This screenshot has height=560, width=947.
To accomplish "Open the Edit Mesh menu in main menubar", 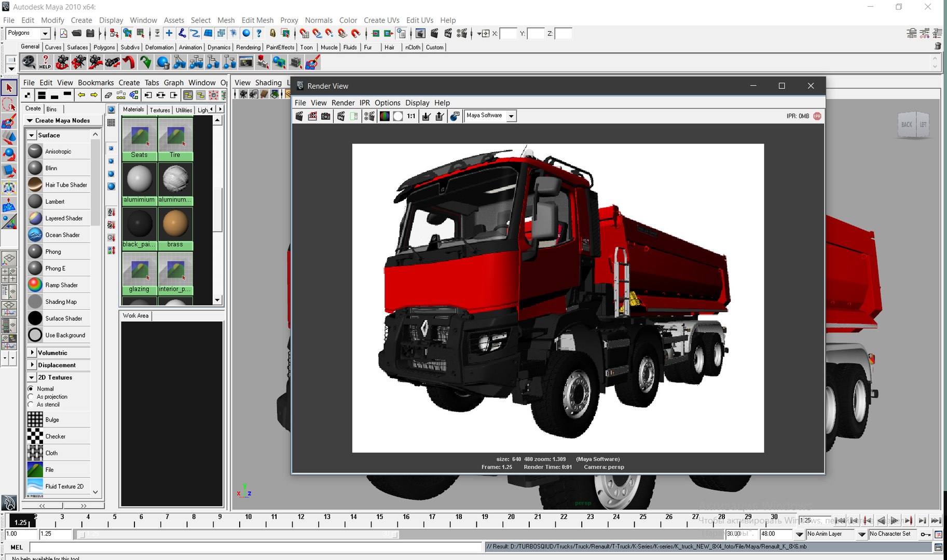I will 257,20.
